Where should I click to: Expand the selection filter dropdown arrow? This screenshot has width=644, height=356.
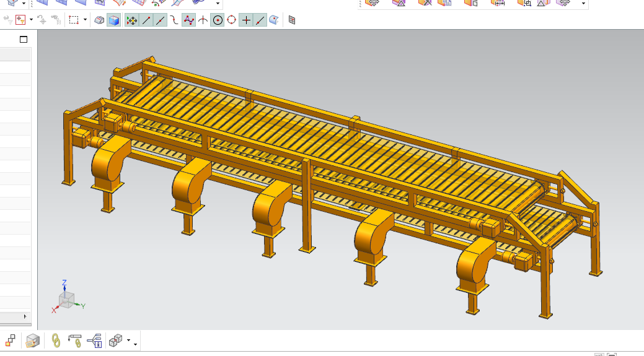[x=31, y=20]
